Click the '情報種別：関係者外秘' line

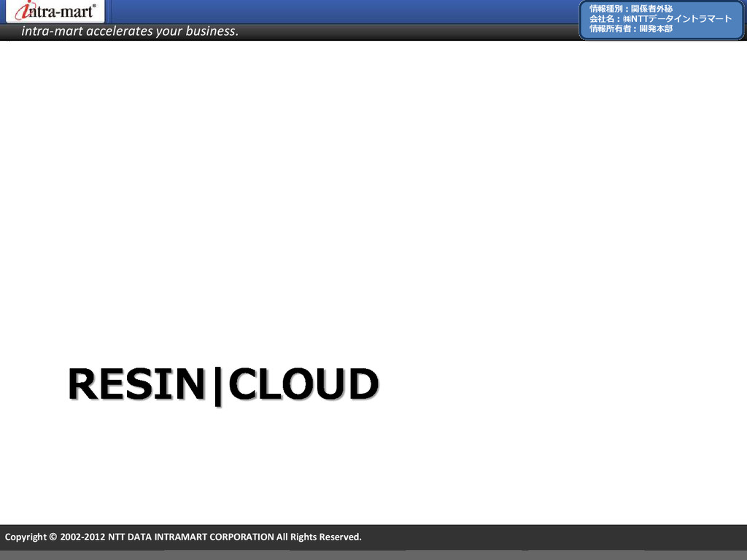[631, 9]
